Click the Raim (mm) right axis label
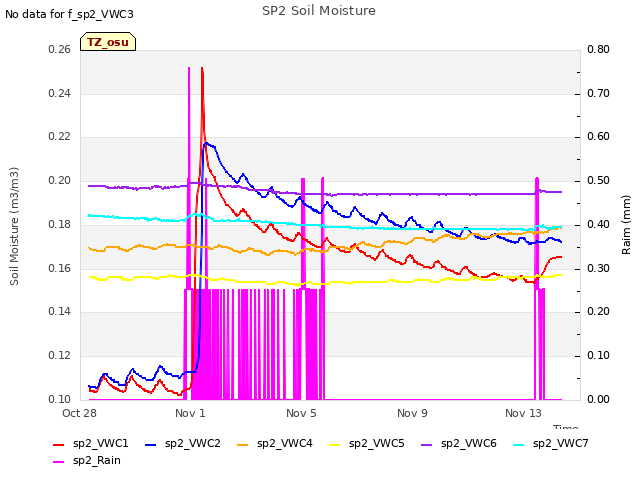 click(626, 225)
